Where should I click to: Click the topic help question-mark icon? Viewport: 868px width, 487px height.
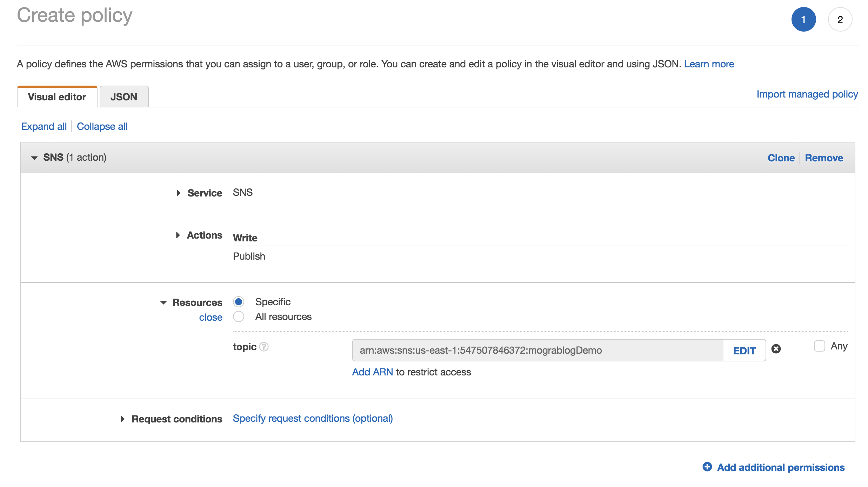[x=264, y=347]
